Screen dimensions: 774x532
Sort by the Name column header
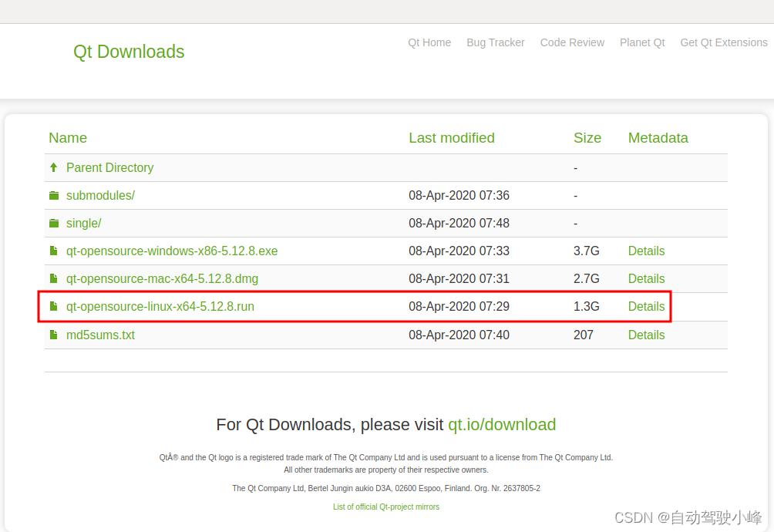(x=68, y=138)
